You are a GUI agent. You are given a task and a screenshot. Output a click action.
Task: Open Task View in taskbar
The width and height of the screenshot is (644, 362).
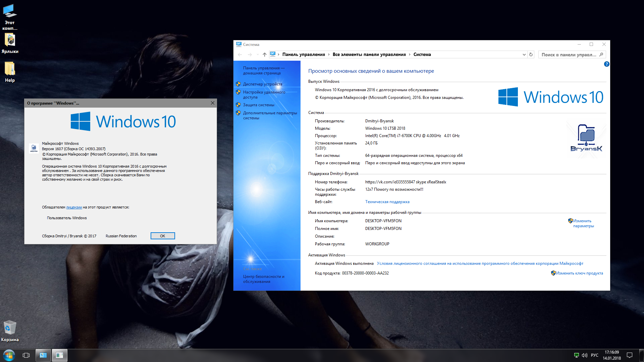26,355
